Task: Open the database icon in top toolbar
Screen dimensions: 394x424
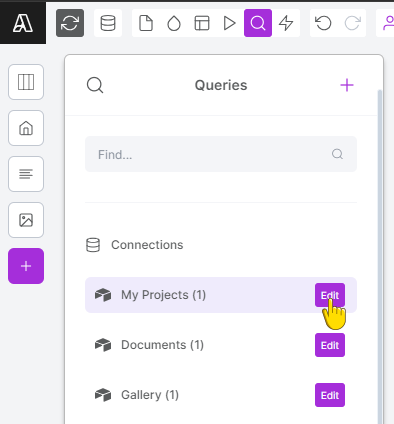Action: point(108,23)
